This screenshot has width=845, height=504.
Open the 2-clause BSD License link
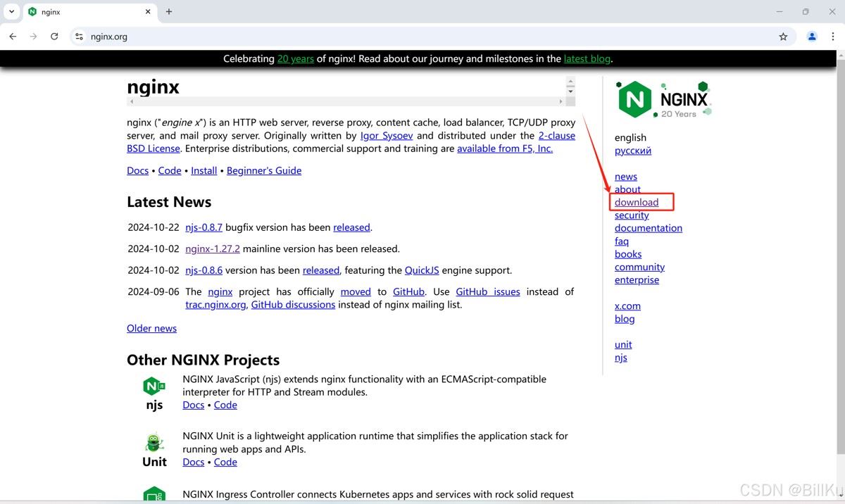(x=351, y=142)
